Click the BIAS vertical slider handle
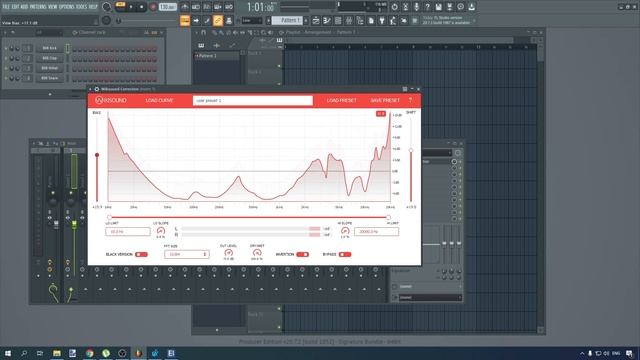Image resolution: width=640 pixels, height=360 pixels. (x=97, y=155)
